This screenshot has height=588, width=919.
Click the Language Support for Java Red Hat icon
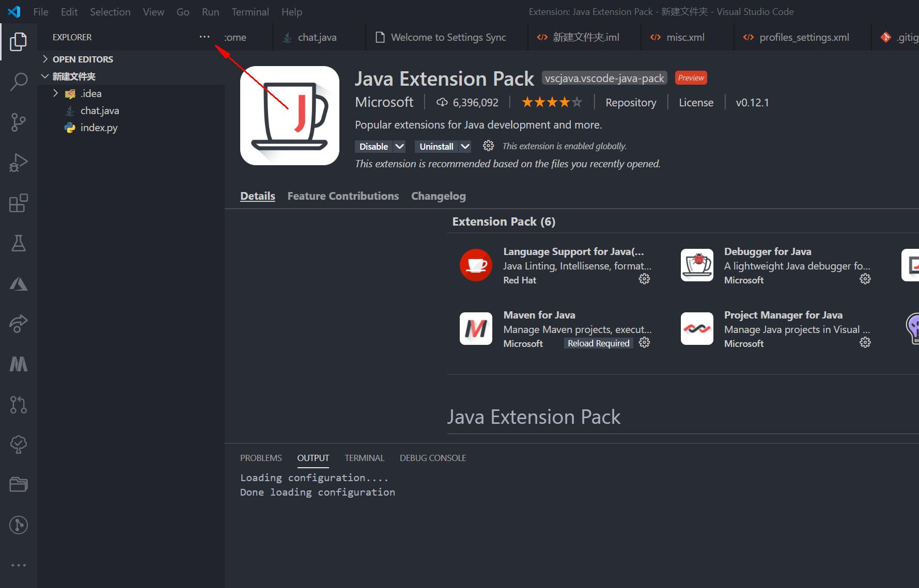476,265
